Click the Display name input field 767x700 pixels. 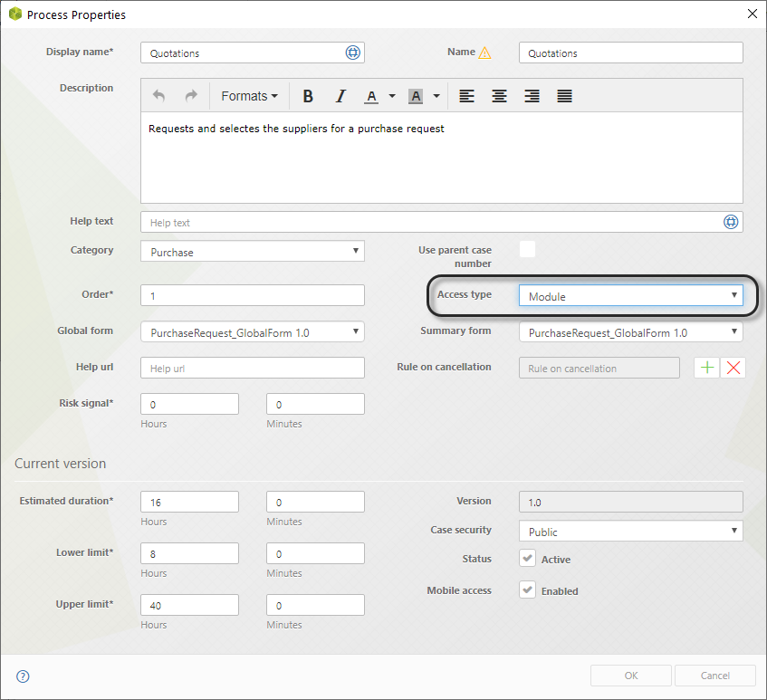tap(253, 53)
